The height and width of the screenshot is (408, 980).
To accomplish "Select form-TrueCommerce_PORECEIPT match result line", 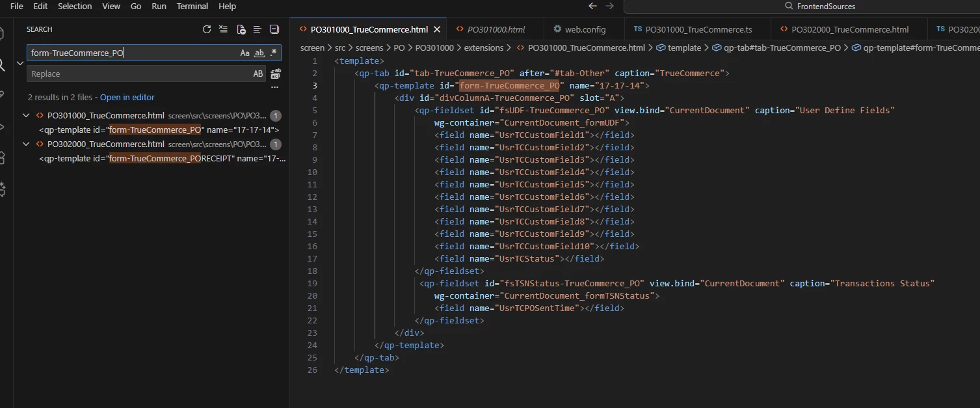I will pyautogui.click(x=162, y=158).
